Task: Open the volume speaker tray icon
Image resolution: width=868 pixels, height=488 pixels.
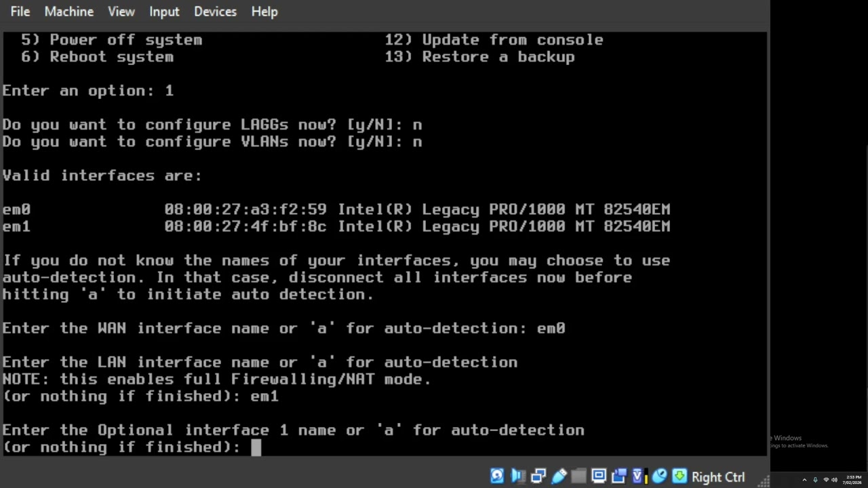Action: 834,480
